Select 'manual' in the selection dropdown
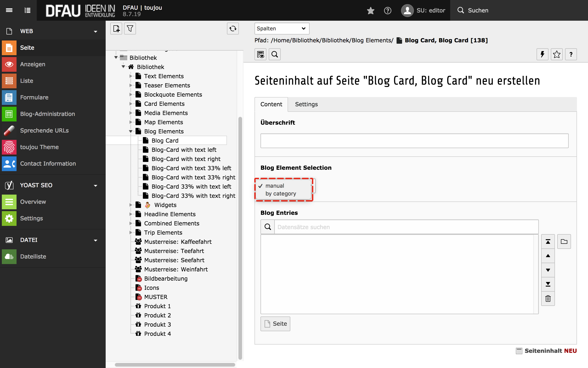Image resolution: width=588 pixels, height=368 pixels. 283,186
